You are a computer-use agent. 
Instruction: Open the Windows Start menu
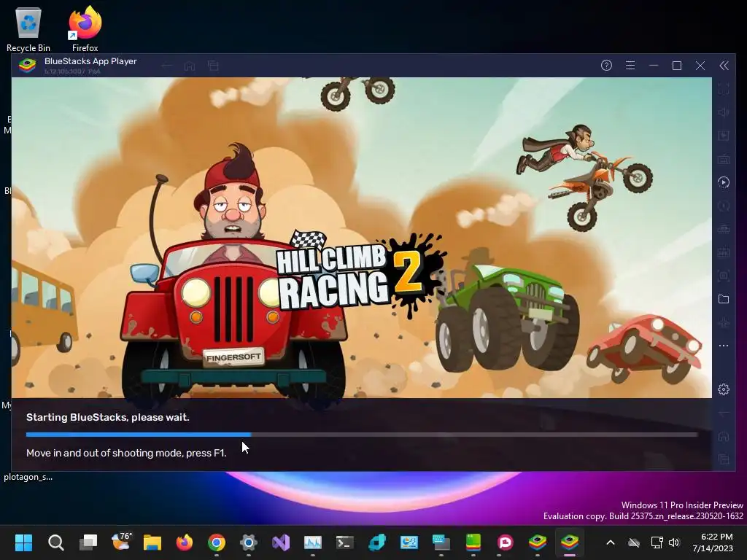click(x=23, y=542)
